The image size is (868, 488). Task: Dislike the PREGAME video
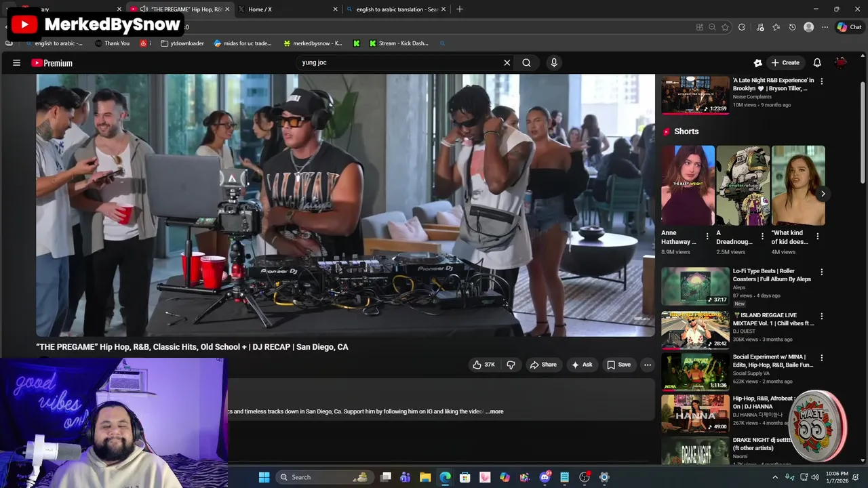coord(511,365)
